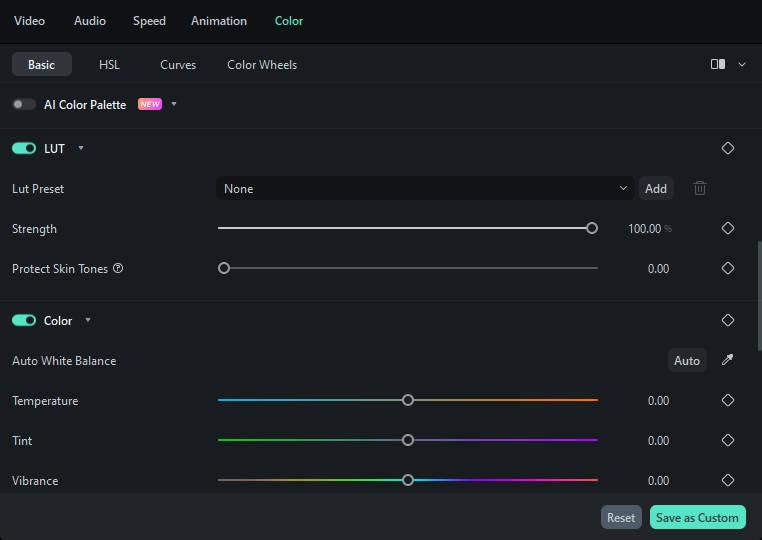Open the Animation tab
762x540 pixels.
pos(219,21)
